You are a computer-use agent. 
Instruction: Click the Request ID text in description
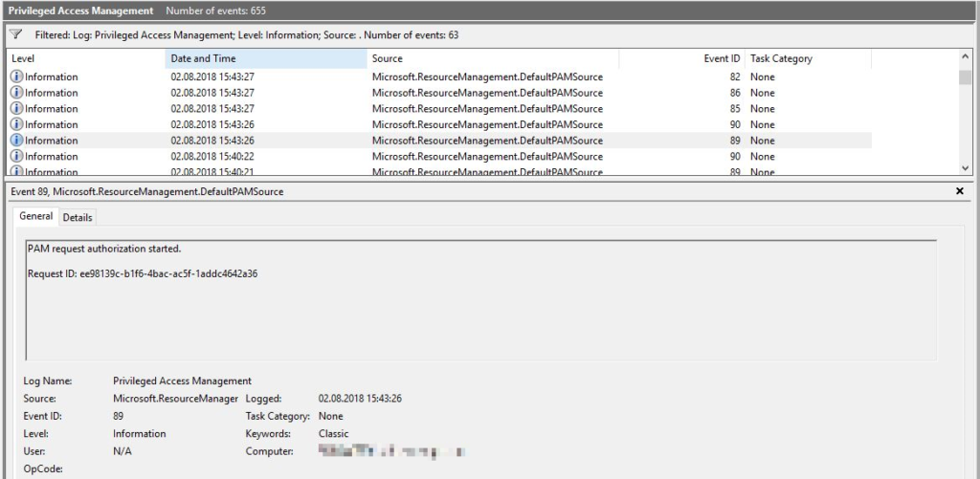(142, 273)
